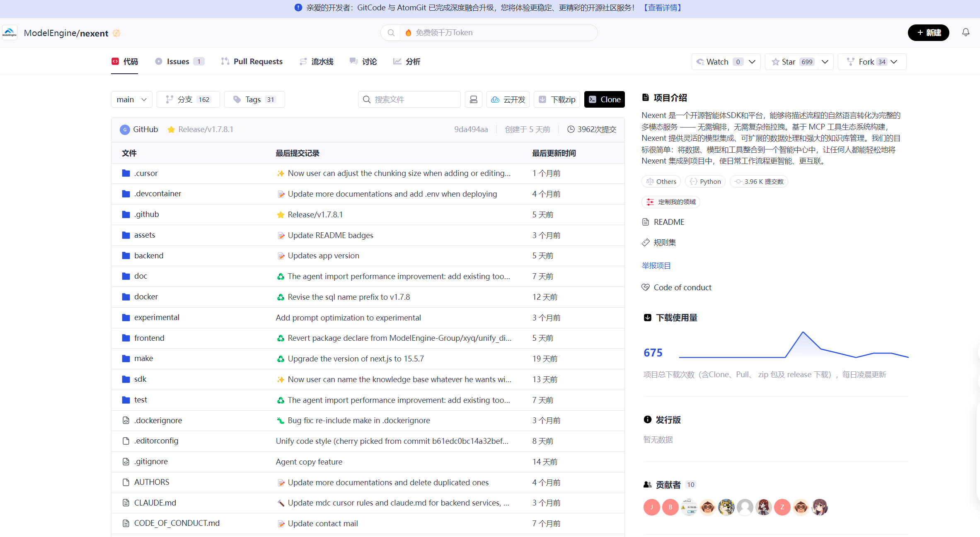Click the 举报项目 link
Image resolution: width=980 pixels, height=537 pixels.
click(656, 265)
